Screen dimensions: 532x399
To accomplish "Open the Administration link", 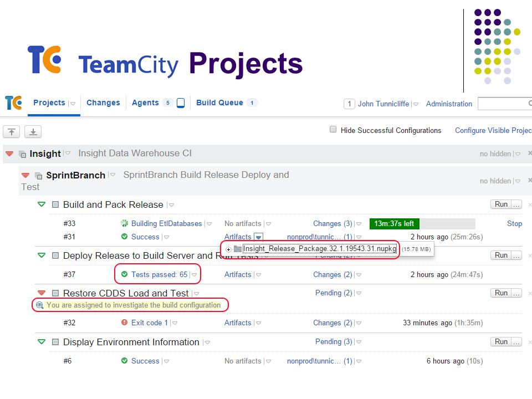I will point(449,104).
